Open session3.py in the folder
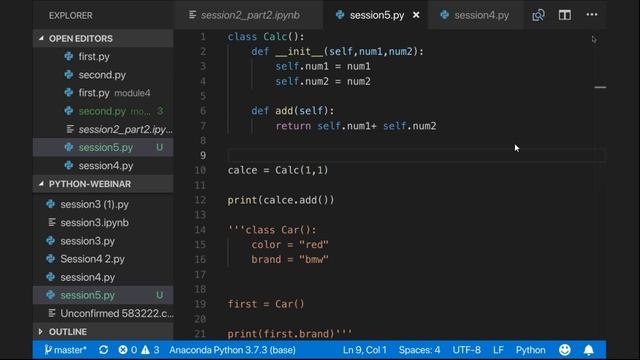Screen dimensions: 640x360 [x=103, y=241]
